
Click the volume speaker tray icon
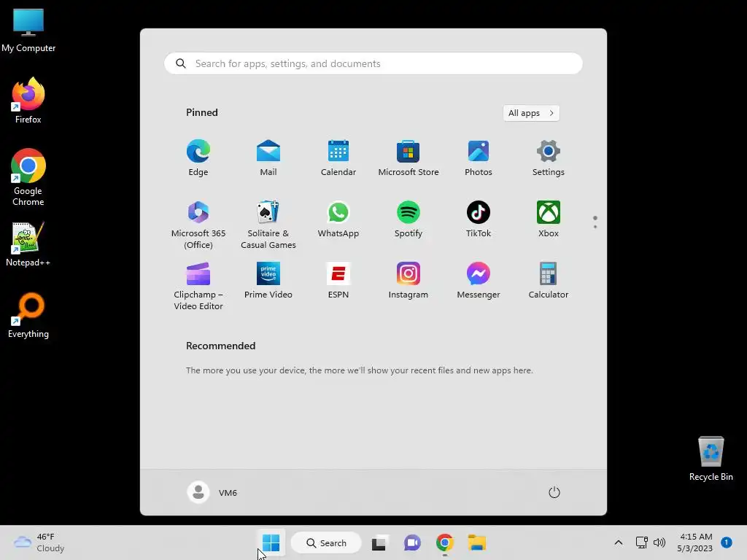point(659,542)
